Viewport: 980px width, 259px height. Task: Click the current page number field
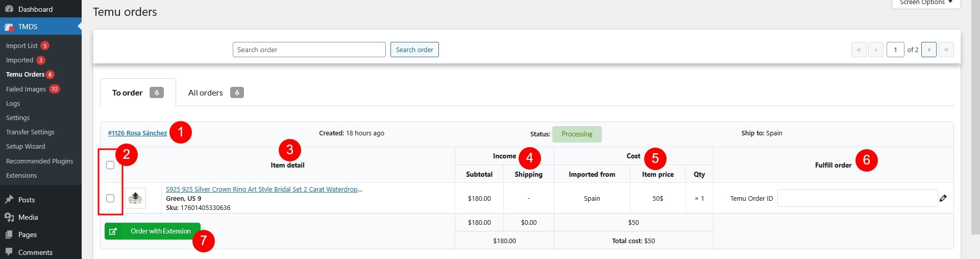pyautogui.click(x=895, y=50)
